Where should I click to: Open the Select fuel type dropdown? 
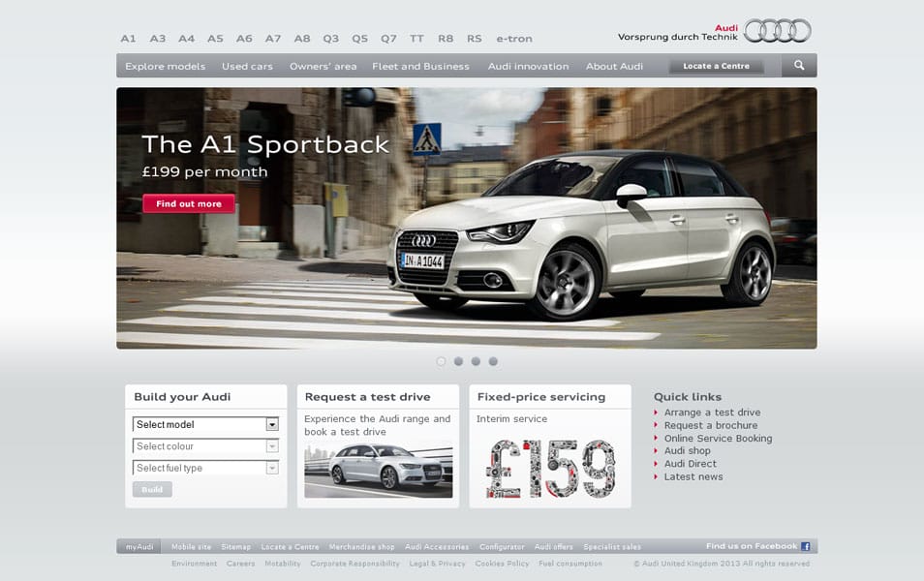tap(205, 468)
